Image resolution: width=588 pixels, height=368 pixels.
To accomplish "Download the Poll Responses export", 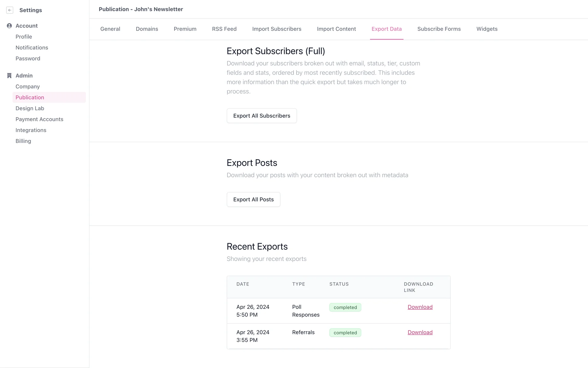I will 420,307.
